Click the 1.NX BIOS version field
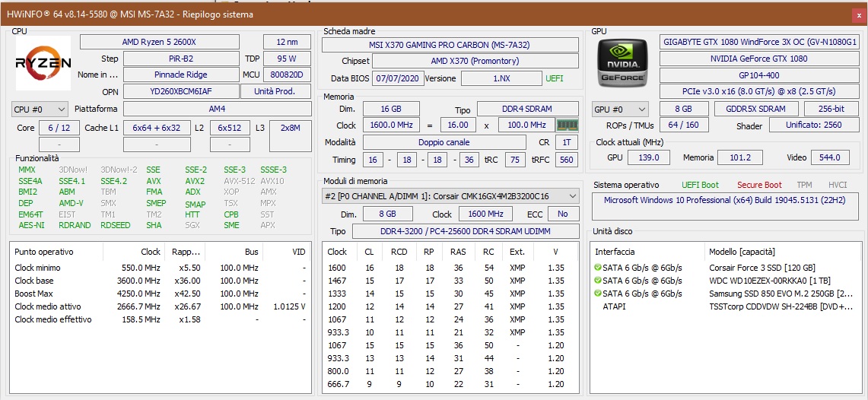Image resolution: width=868 pixels, height=400 pixels. point(501,78)
